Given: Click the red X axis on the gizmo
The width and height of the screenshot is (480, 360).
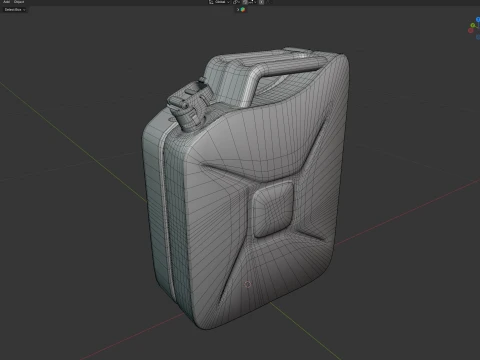Looking at the screenshot, I should click(470, 31).
